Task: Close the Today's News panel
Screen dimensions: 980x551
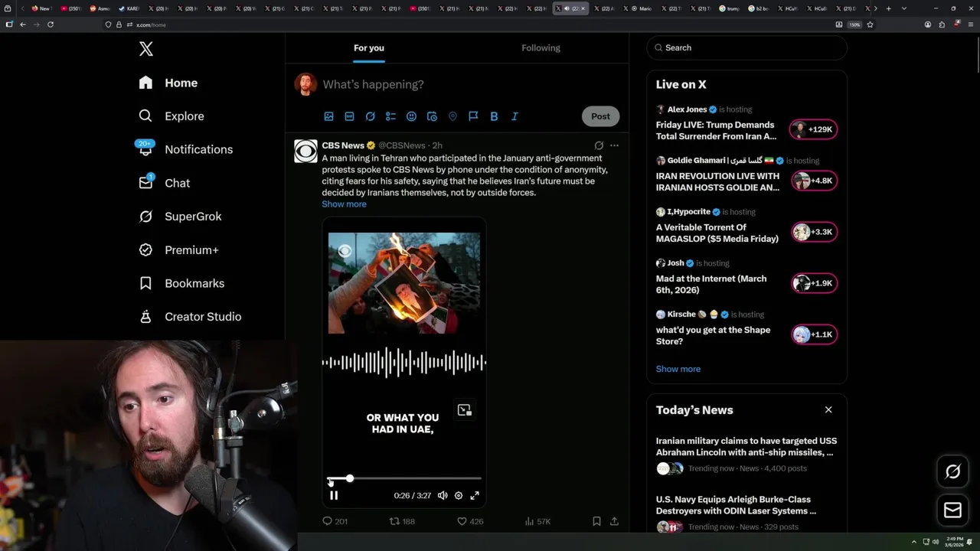Action: (x=828, y=410)
